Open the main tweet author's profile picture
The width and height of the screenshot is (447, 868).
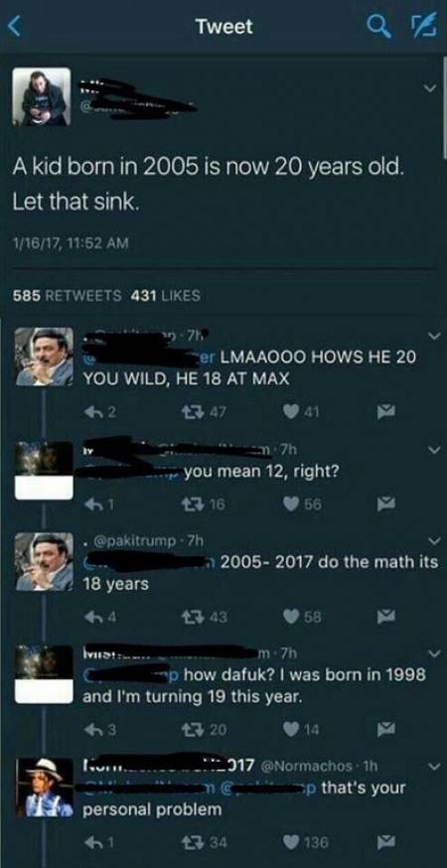[x=42, y=96]
